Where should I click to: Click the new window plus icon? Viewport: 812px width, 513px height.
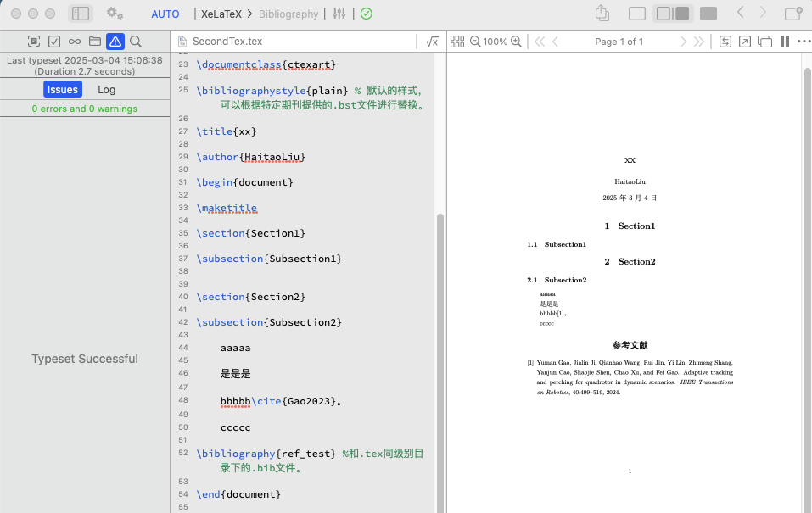[792, 13]
